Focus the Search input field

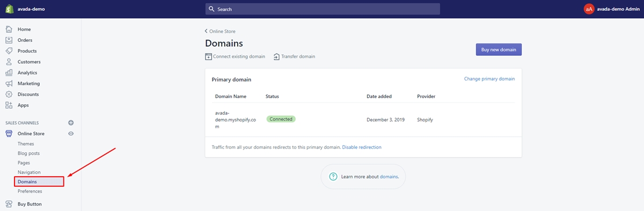(x=323, y=9)
